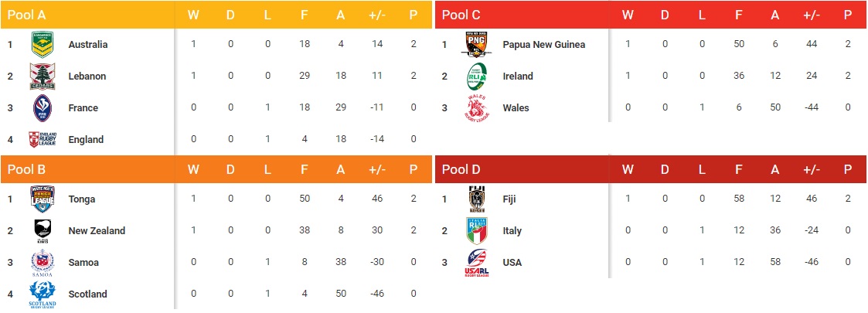
Task: Open the Wales team name link
Action: (516, 108)
